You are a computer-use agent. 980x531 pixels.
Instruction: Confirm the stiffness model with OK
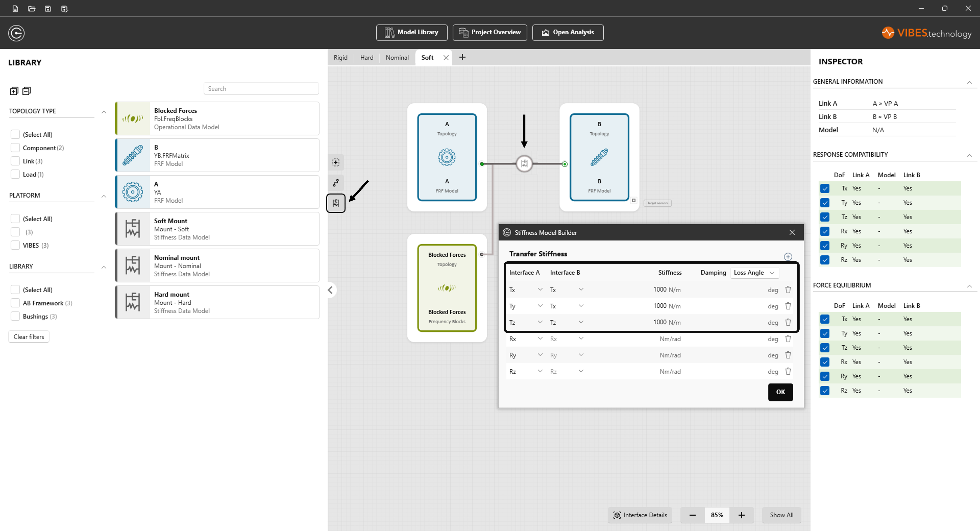tap(780, 392)
